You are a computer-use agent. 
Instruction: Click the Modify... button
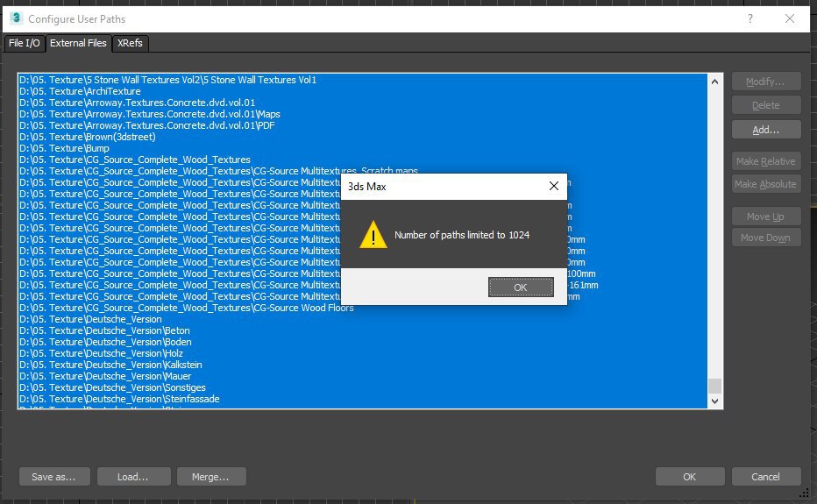point(765,82)
